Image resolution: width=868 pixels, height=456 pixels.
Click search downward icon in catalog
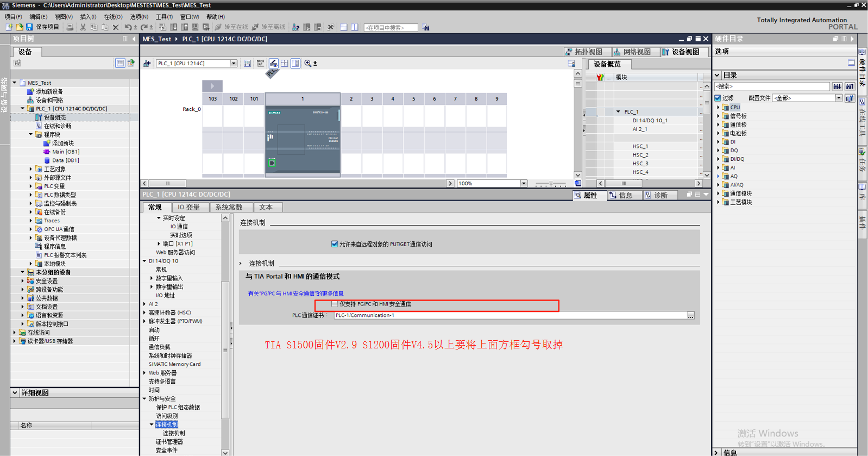(x=837, y=86)
